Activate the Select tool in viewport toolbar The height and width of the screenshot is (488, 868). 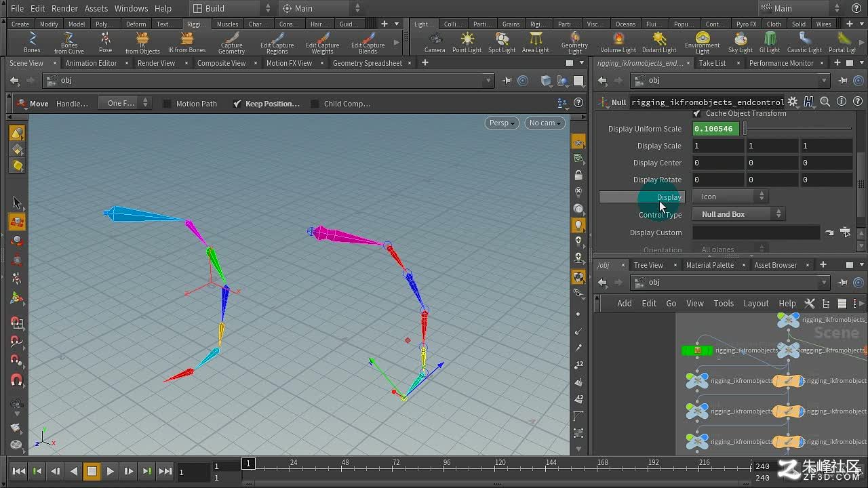coord(17,203)
